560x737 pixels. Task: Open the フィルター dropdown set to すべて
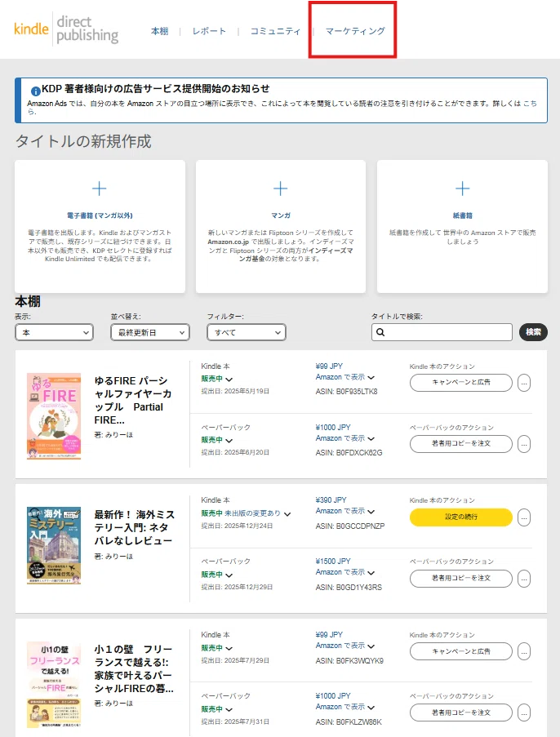pyautogui.click(x=247, y=332)
